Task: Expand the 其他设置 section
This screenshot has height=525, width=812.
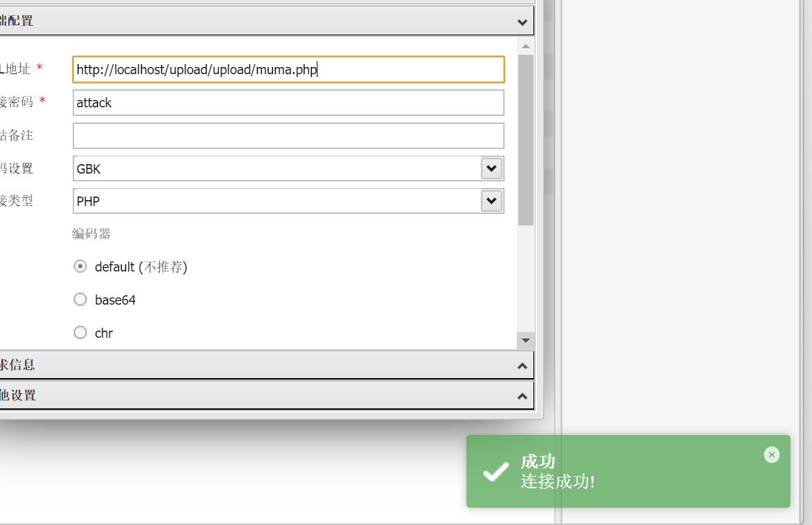Action: point(523,396)
